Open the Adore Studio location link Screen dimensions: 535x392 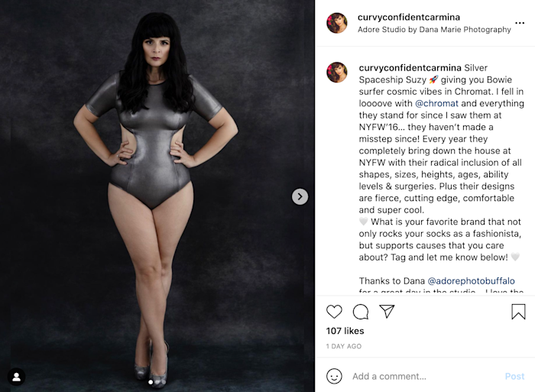[434, 30]
